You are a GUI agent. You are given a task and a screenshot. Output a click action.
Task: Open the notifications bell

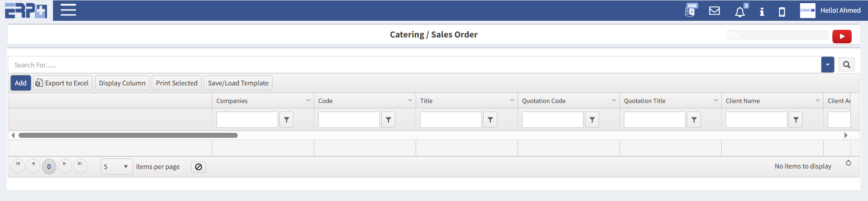tap(740, 11)
